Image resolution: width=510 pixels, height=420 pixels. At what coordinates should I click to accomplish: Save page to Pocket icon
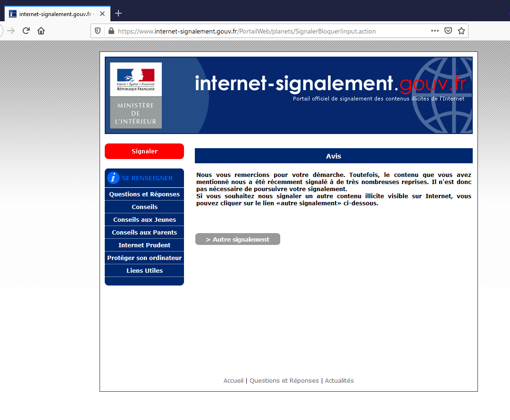(x=448, y=31)
